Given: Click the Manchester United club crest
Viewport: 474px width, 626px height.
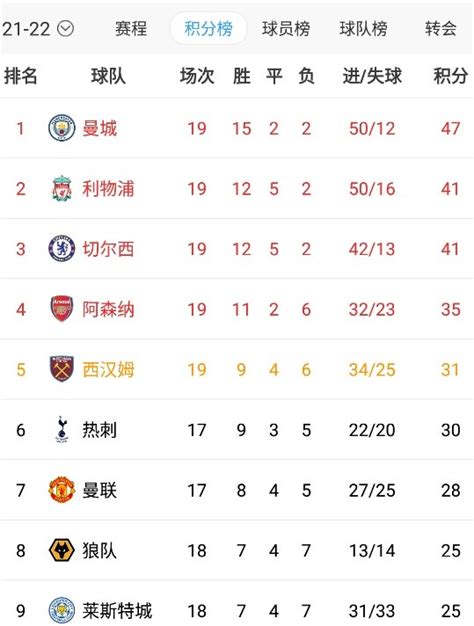Looking at the screenshot, I should click(x=61, y=490).
